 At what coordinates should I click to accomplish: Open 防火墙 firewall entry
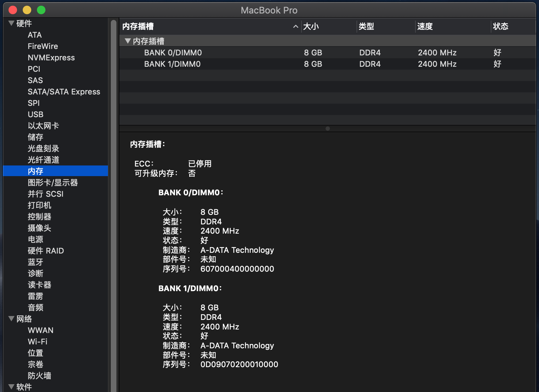click(39, 376)
